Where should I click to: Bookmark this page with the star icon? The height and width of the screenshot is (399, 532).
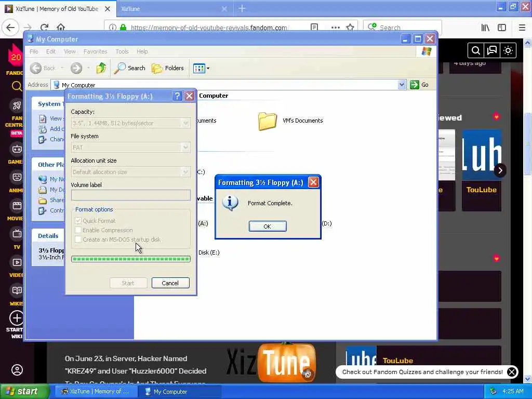click(x=350, y=28)
